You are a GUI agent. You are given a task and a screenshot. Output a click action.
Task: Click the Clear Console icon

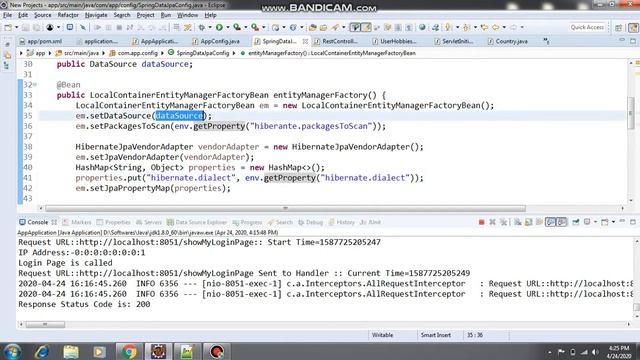click(x=518, y=222)
